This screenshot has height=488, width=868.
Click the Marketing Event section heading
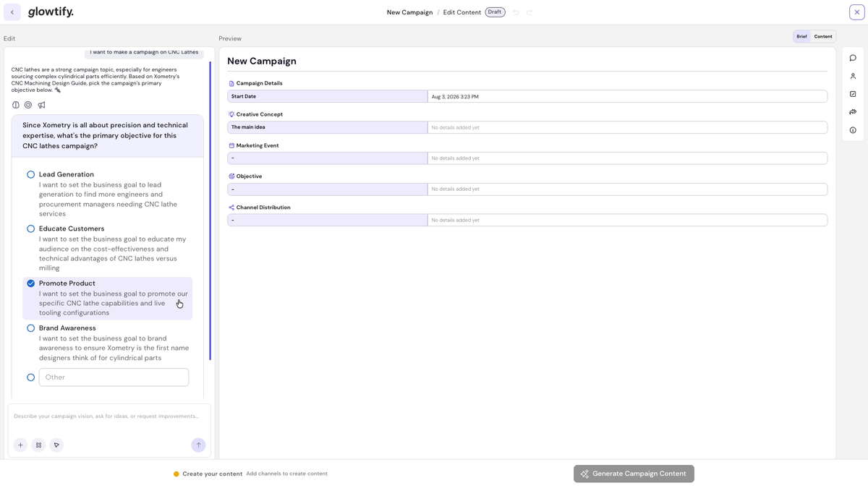pos(258,145)
